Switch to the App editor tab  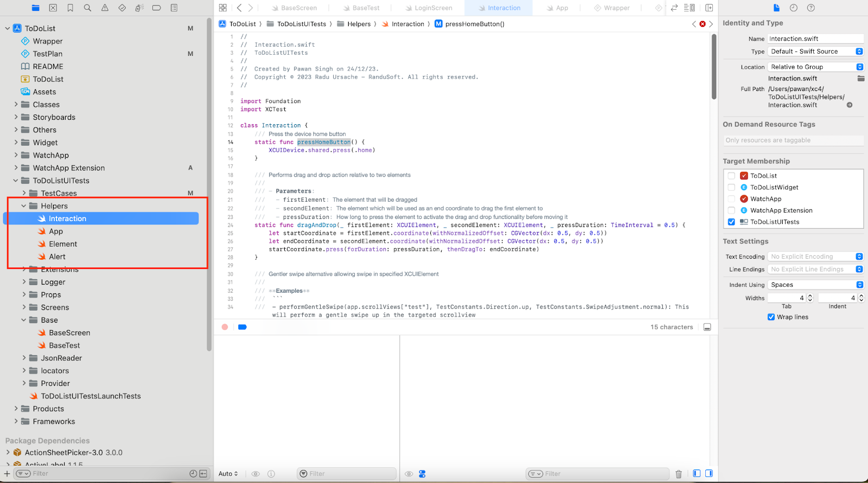coord(557,8)
